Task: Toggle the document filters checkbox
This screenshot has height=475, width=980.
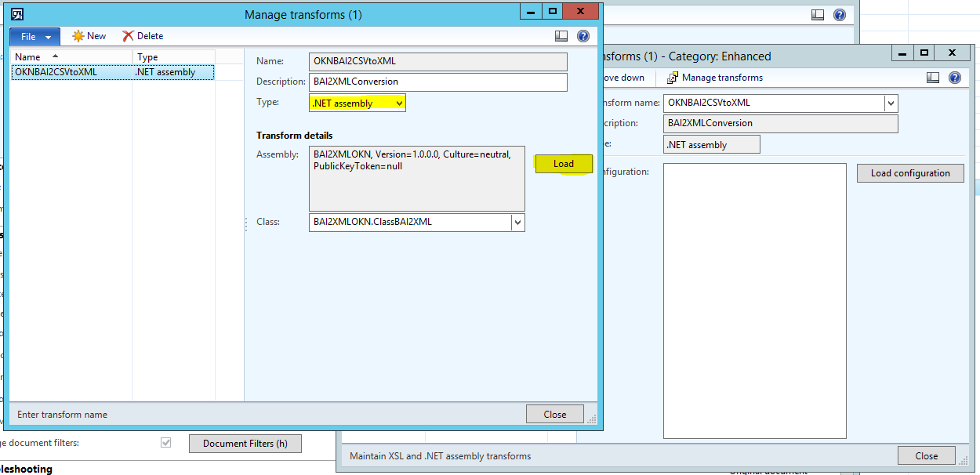Action: [165, 442]
